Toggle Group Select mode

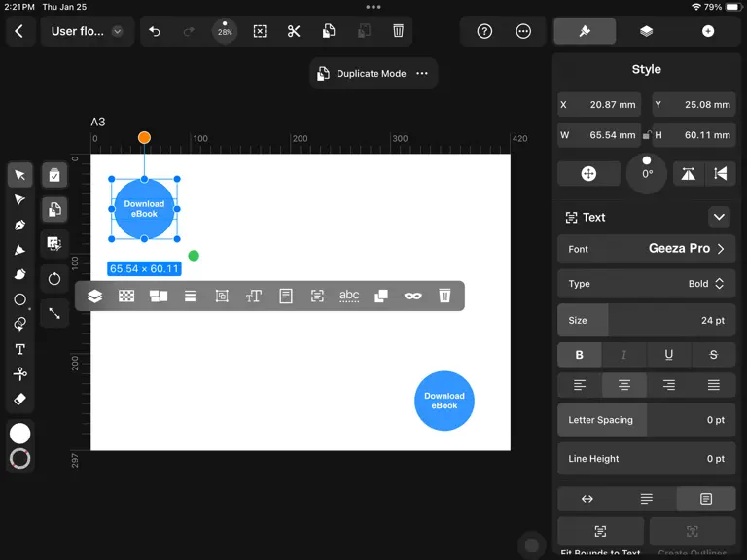(54, 244)
